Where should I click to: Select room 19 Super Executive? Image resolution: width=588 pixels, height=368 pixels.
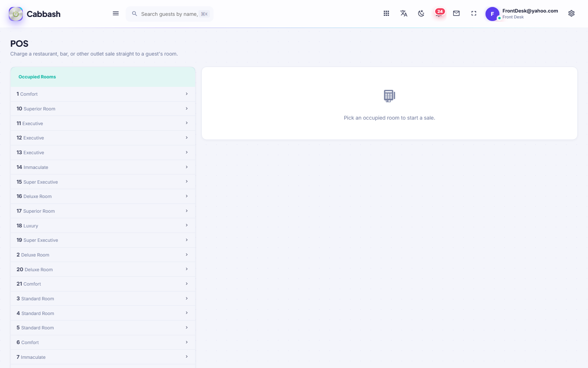point(103,240)
